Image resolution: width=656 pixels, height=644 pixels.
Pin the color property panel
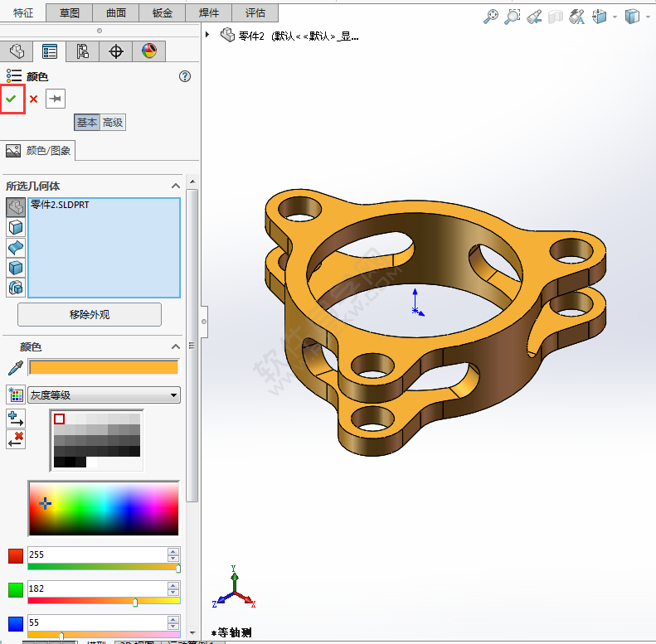[x=56, y=99]
